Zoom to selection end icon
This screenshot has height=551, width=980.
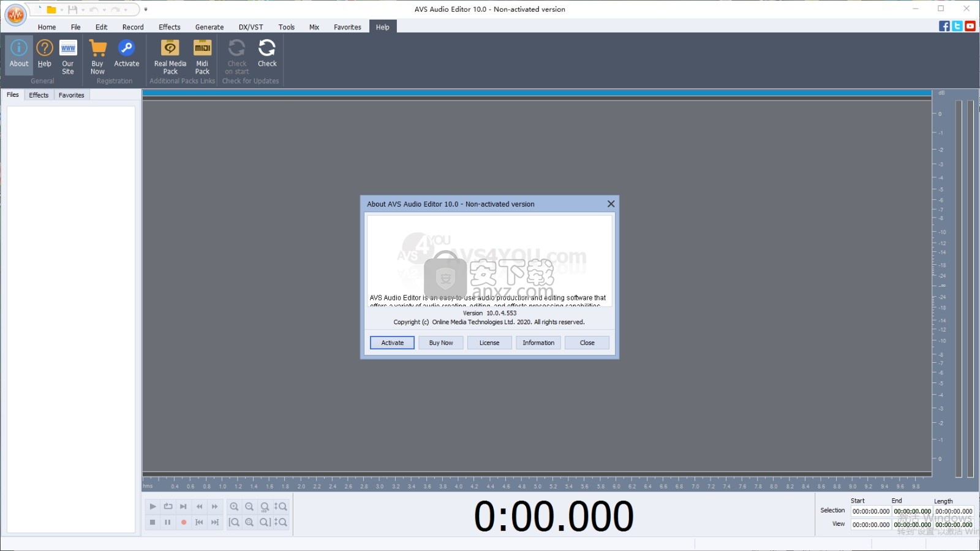265,522
